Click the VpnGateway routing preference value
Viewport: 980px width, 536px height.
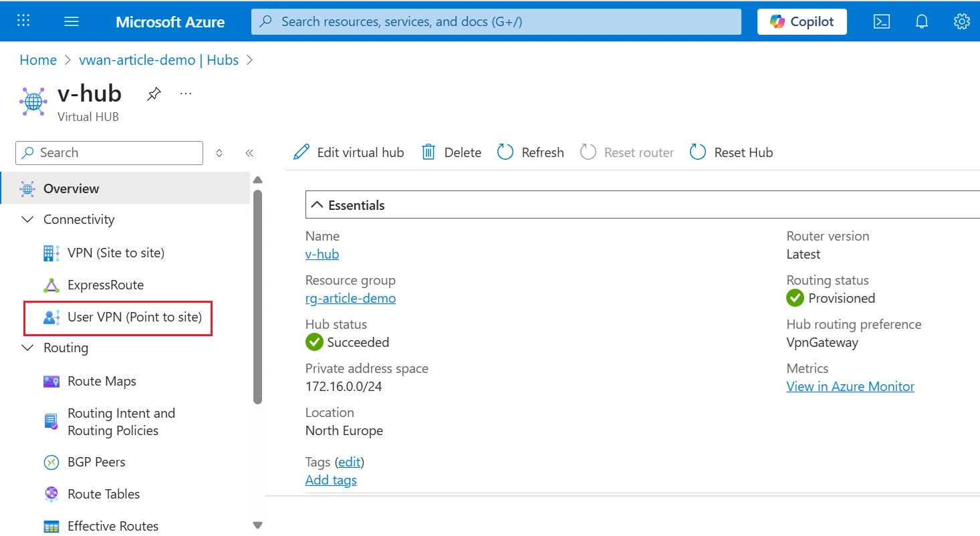(x=822, y=342)
